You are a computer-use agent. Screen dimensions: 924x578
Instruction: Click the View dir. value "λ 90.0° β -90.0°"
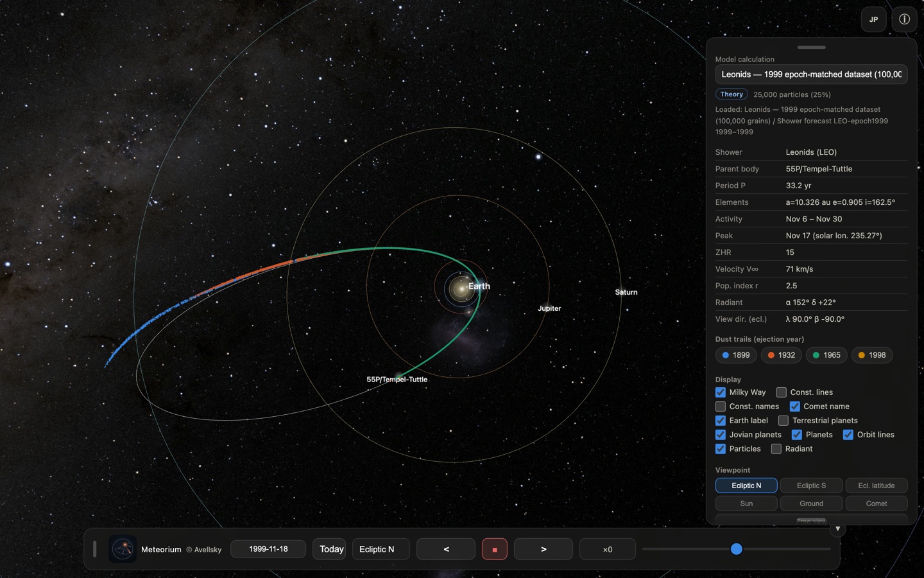point(816,319)
